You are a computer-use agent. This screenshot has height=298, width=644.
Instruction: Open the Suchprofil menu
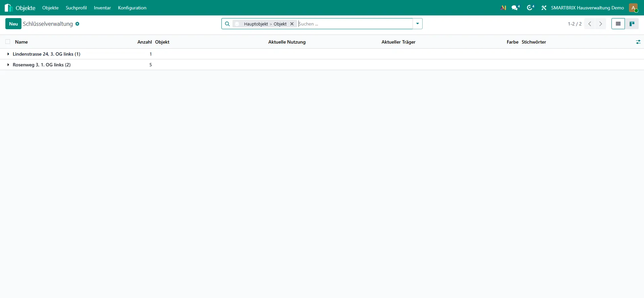coord(76,8)
